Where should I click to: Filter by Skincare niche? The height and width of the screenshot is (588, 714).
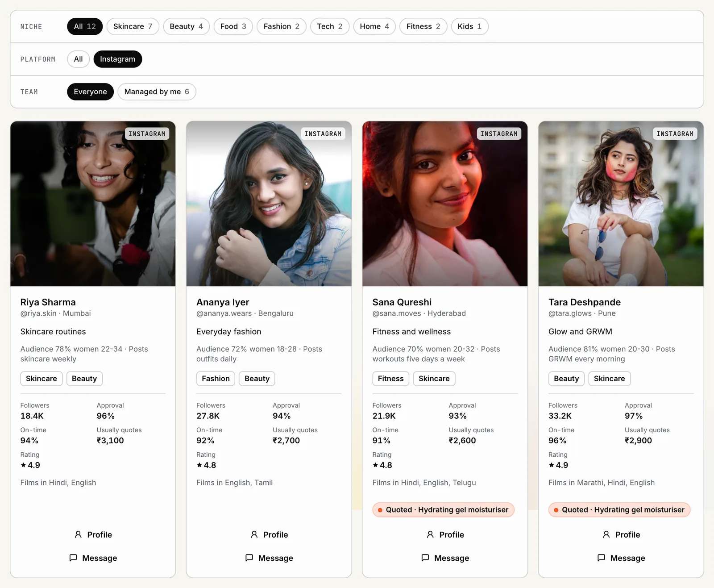[x=133, y=26]
